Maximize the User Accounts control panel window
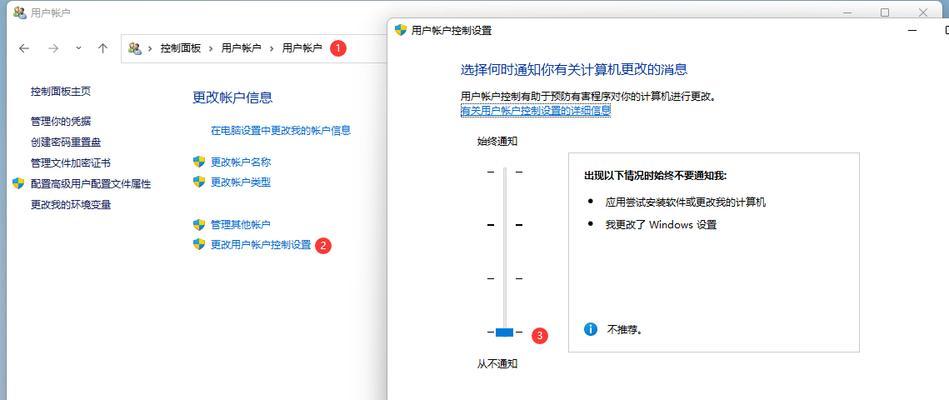 885,12
